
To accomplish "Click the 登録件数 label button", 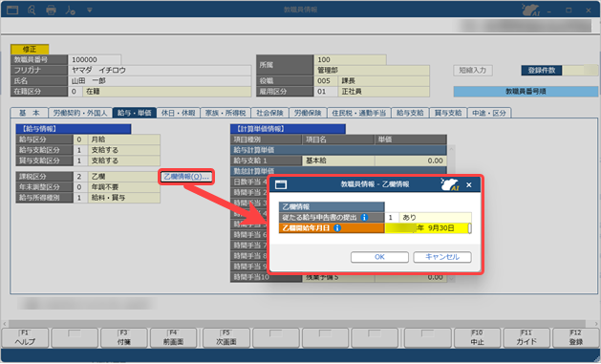I will coord(541,71).
